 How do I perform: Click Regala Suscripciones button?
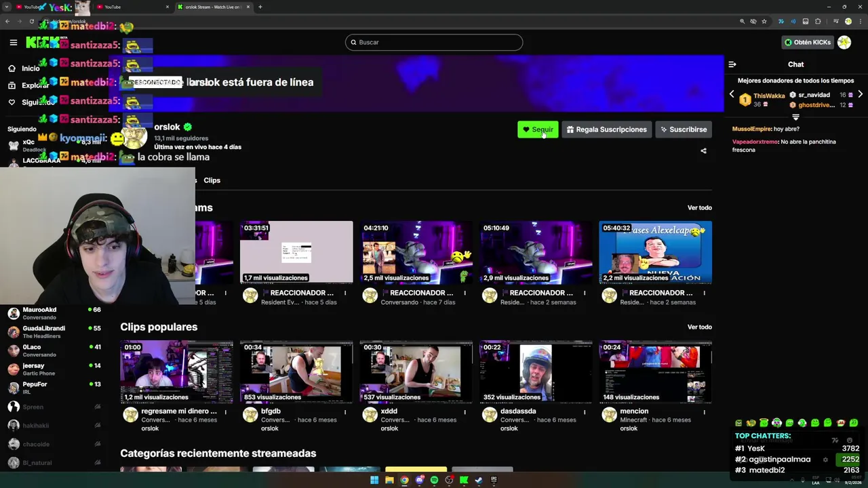pyautogui.click(x=607, y=129)
